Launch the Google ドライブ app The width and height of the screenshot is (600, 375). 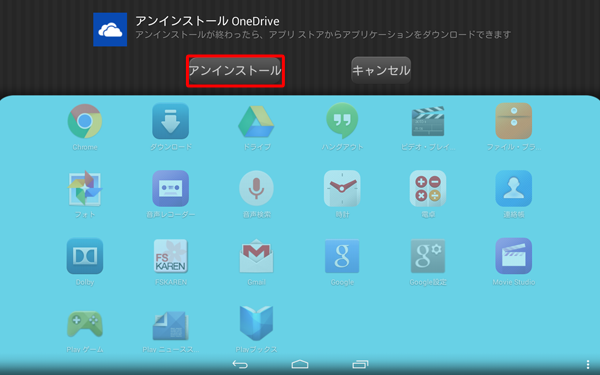point(256,122)
